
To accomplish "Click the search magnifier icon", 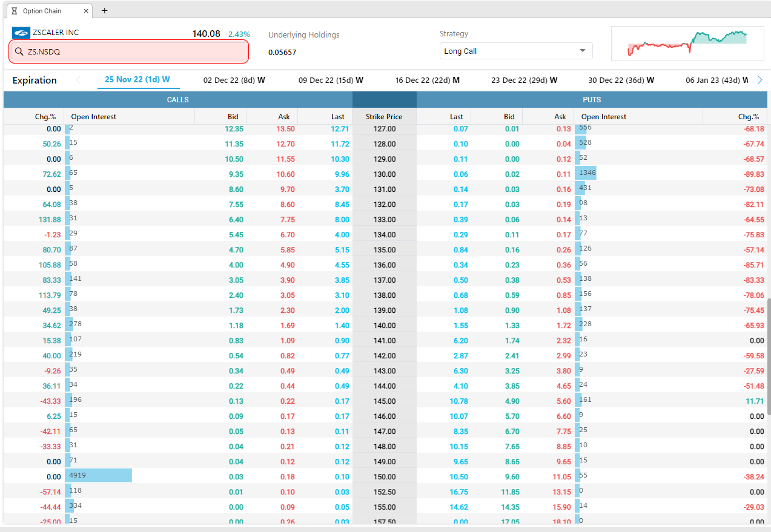I will pos(19,52).
